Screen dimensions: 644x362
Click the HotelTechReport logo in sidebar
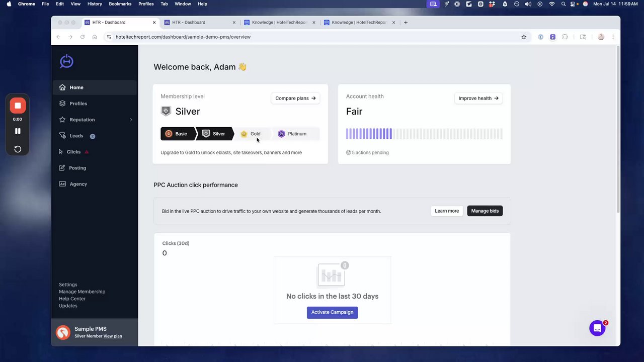[x=66, y=61]
